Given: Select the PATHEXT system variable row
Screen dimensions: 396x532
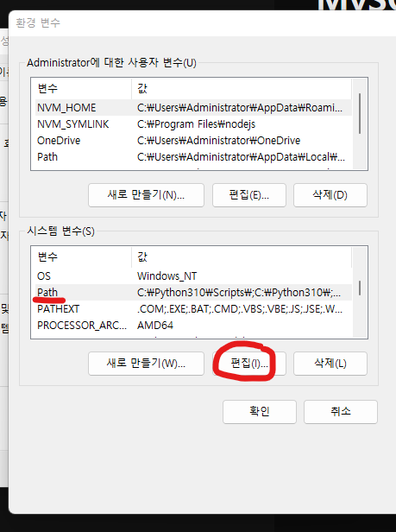Looking at the screenshot, I should (193, 309).
